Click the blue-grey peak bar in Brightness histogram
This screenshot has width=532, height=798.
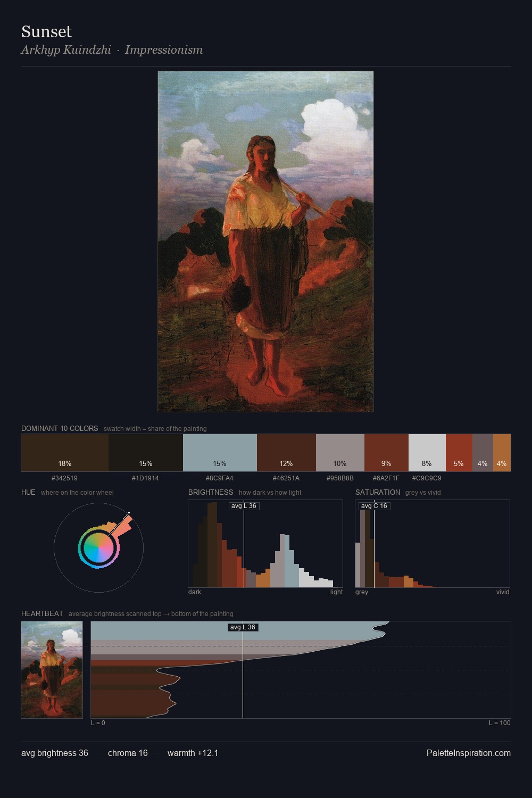(288, 561)
